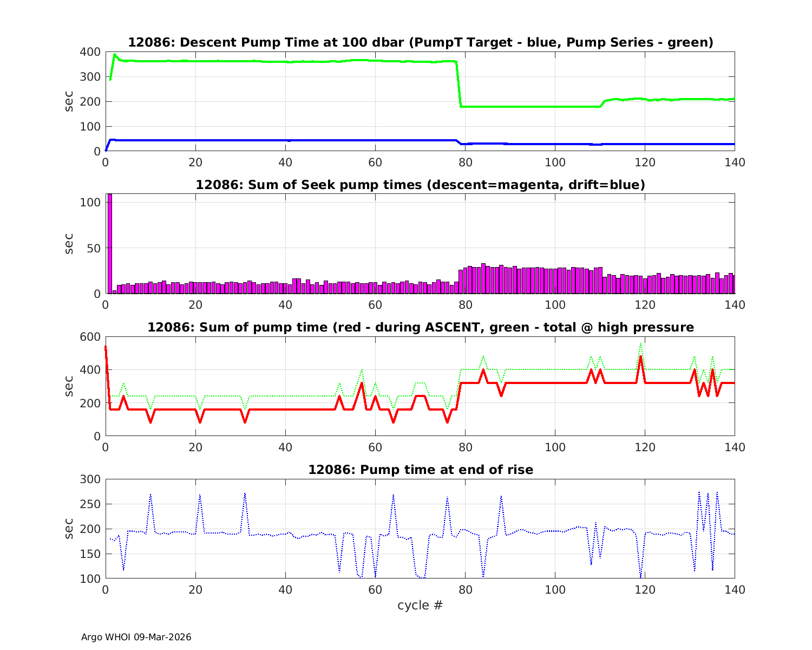Click the "sec" y-axis label of the top chart
Screen dimensions: 812x650
[69, 101]
